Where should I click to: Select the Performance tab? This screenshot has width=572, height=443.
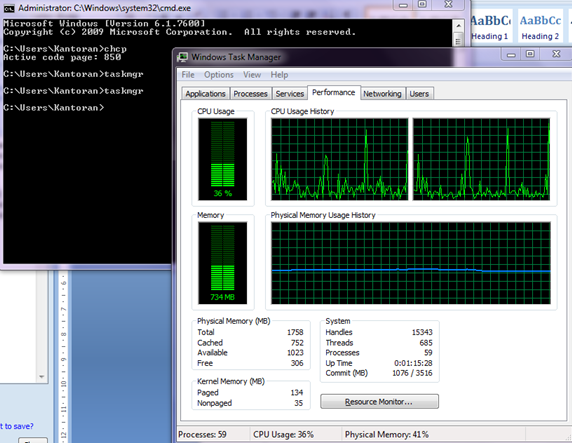tap(333, 93)
